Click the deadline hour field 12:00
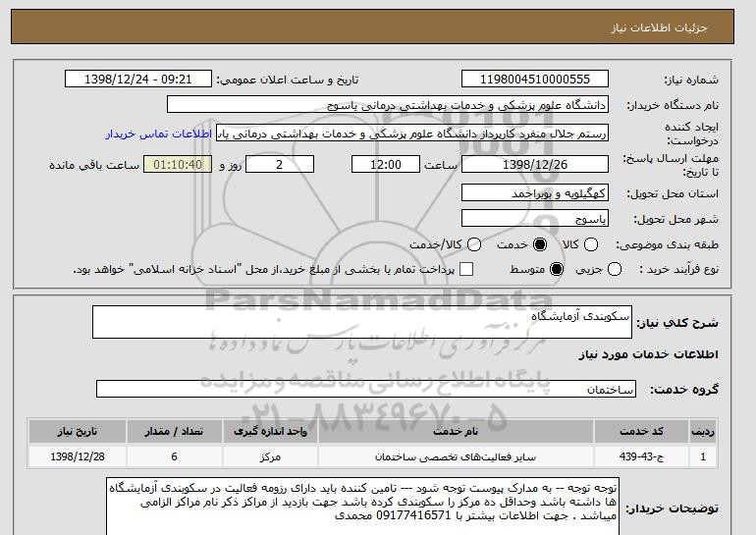 [386, 164]
